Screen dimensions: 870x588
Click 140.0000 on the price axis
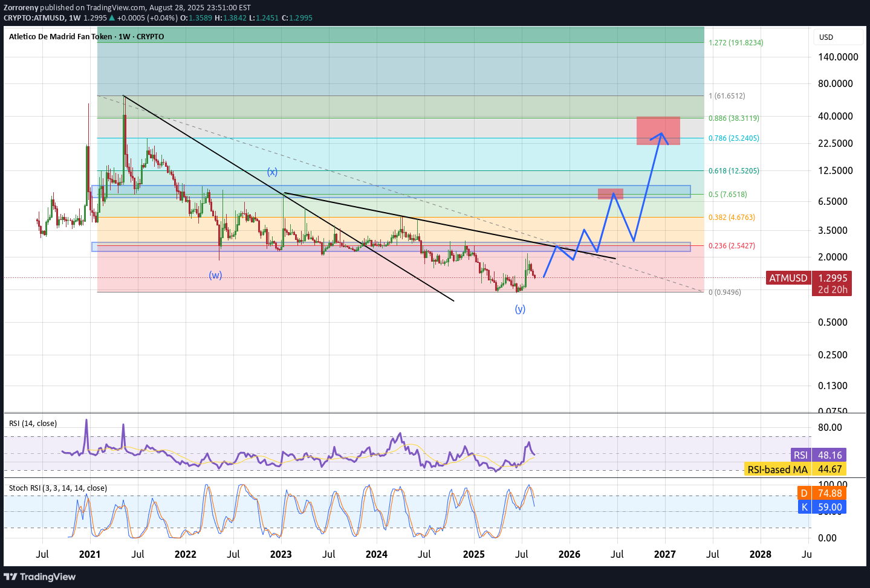838,57
